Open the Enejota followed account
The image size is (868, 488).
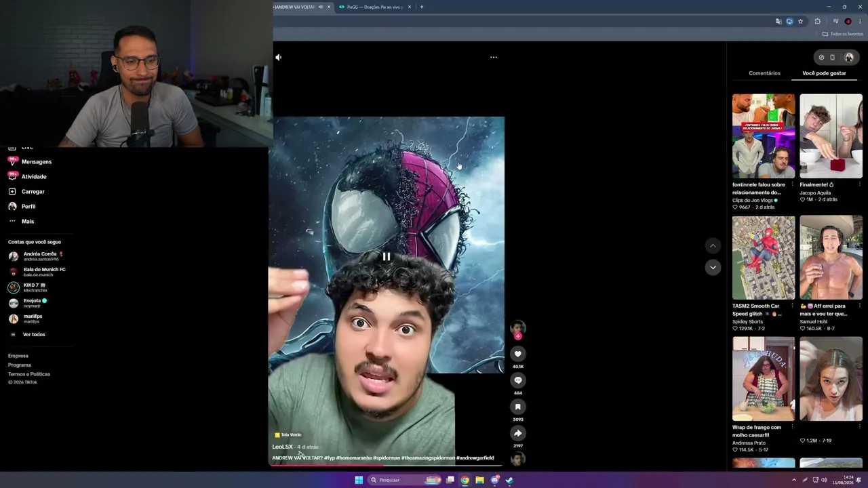pyautogui.click(x=28, y=303)
